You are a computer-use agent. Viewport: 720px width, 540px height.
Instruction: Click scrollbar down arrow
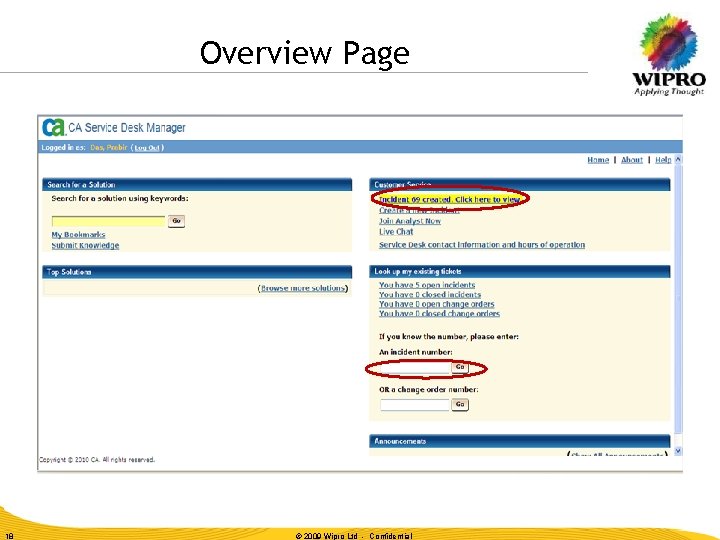point(678,451)
